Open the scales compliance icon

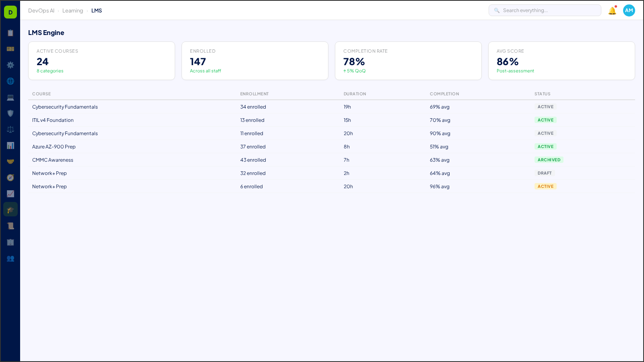click(x=10, y=129)
